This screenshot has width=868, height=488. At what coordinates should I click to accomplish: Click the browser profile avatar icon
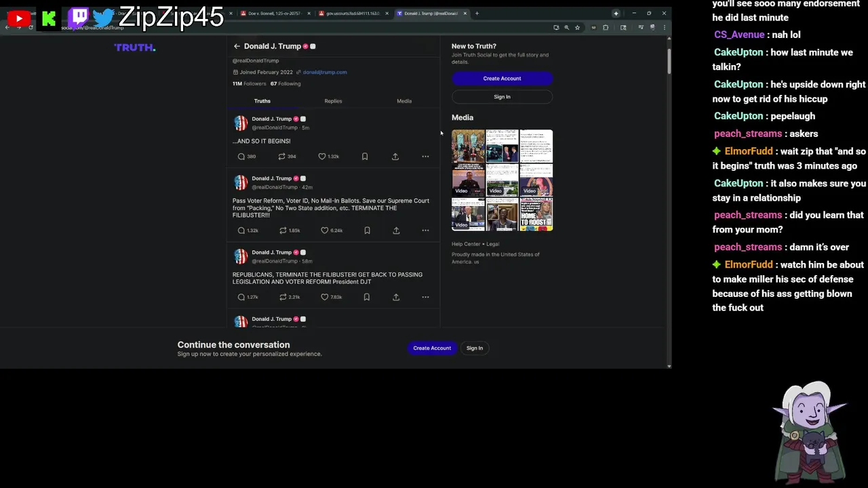(x=652, y=27)
